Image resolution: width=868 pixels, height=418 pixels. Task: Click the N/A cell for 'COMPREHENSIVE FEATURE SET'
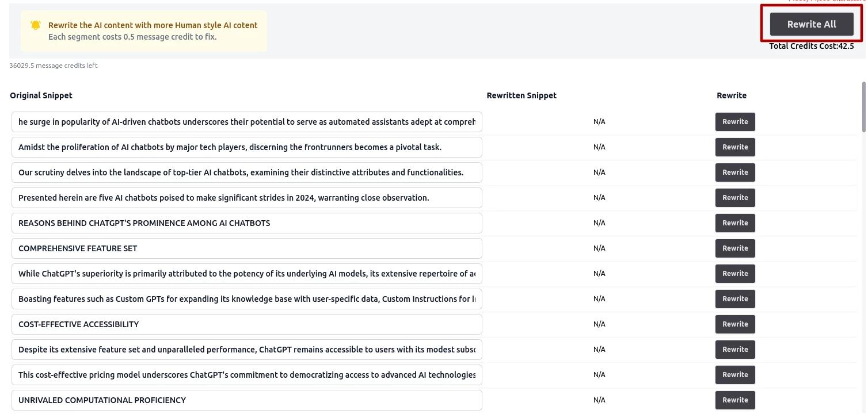click(x=599, y=248)
